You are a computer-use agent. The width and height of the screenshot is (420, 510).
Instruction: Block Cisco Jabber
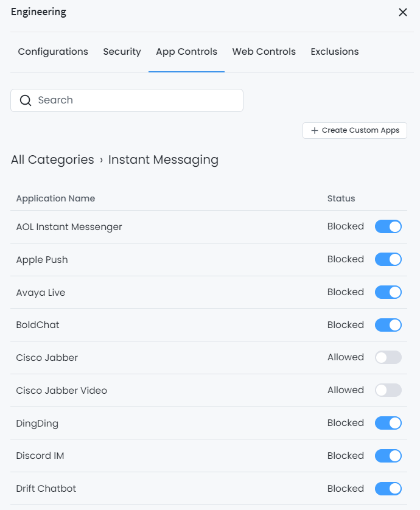[388, 357]
